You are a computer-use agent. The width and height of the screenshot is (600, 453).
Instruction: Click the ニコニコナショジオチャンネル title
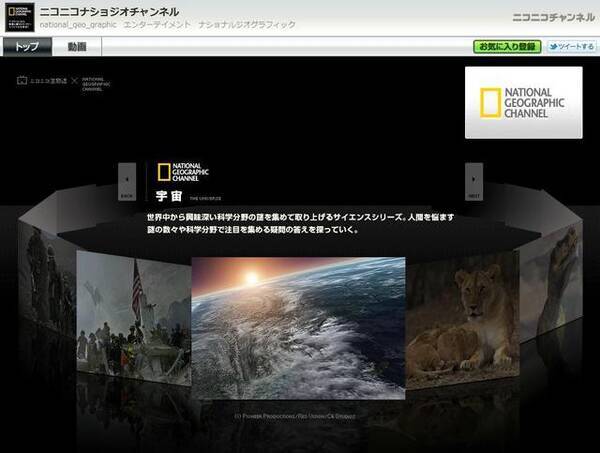109,11
